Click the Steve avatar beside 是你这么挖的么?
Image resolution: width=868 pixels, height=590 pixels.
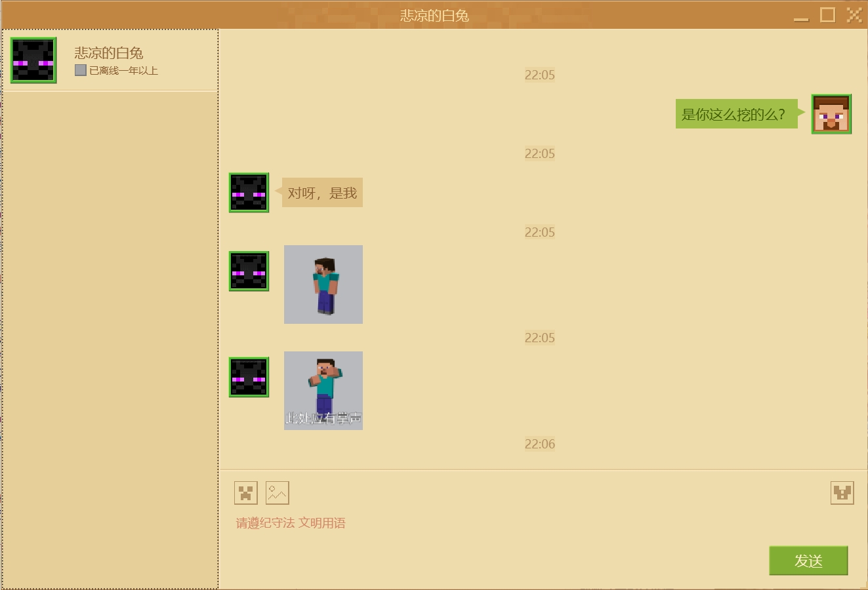tap(831, 114)
